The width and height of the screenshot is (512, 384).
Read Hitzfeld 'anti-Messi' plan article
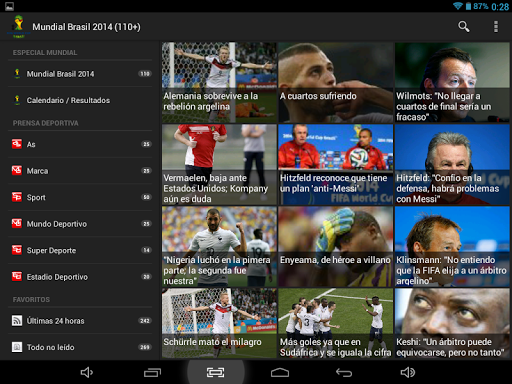pos(336,164)
